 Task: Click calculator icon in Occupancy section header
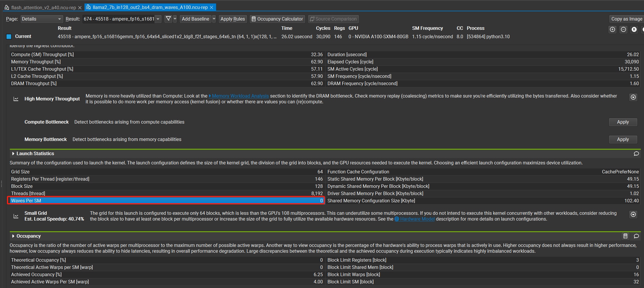point(625,236)
